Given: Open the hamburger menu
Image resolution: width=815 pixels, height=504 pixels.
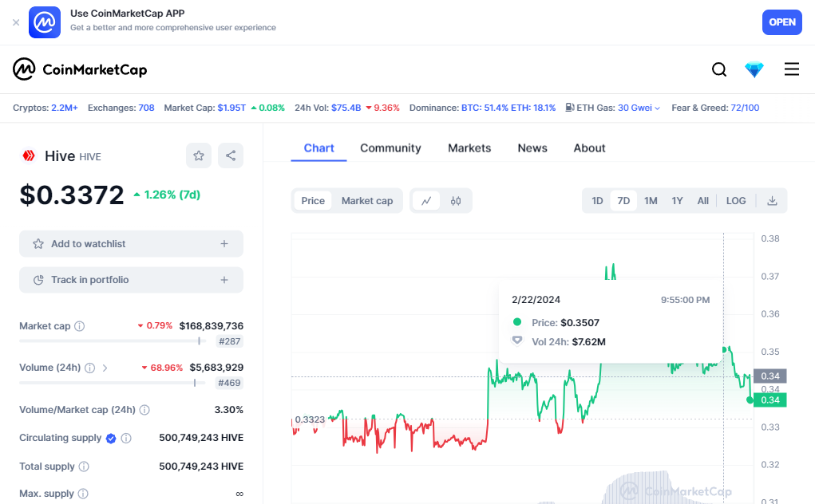Looking at the screenshot, I should tap(791, 70).
